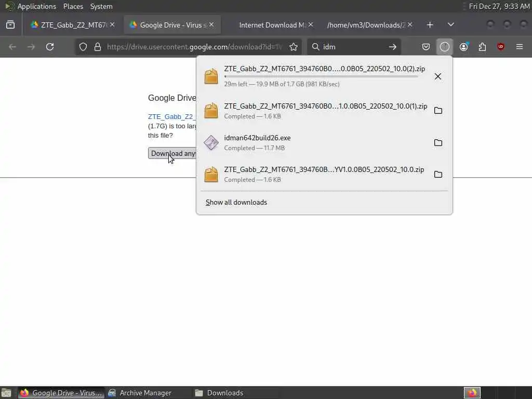Click the Firefox workspace thumbnail in bottom panel
The height and width of the screenshot is (399, 532).
point(472,393)
